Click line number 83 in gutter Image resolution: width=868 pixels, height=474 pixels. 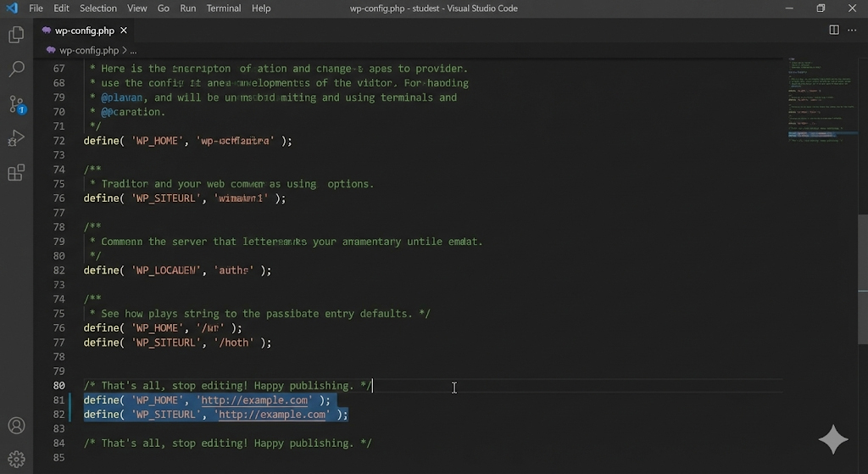tap(58, 428)
